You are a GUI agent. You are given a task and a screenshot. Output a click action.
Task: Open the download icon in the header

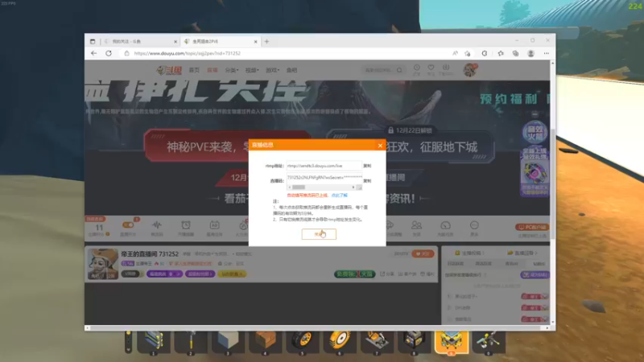point(446,69)
